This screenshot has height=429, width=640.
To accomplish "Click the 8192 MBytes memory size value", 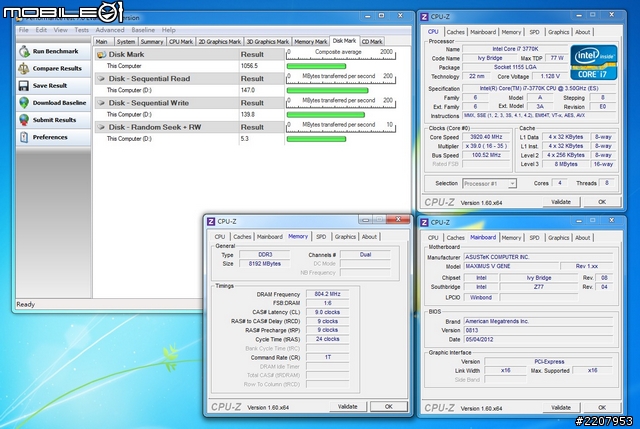I will pos(264,264).
